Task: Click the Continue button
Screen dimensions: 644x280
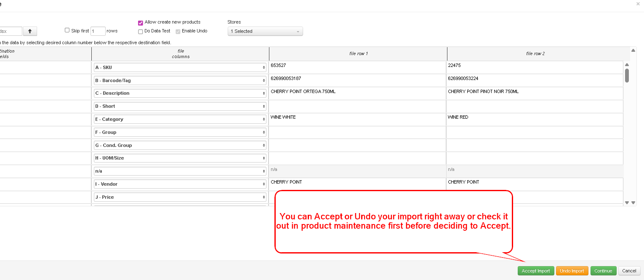Action: point(603,271)
